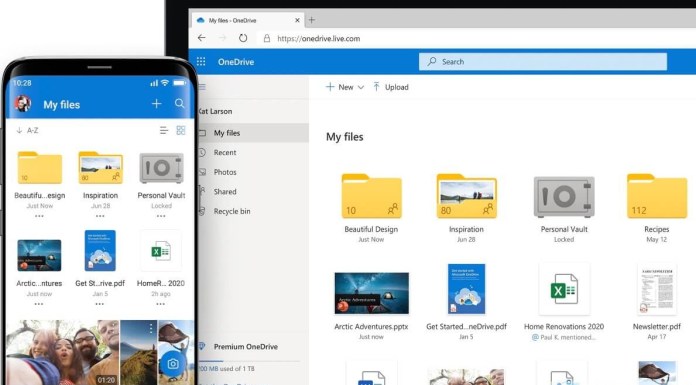
Task: Open the Personal Vault safe icon in web view
Action: click(564, 197)
